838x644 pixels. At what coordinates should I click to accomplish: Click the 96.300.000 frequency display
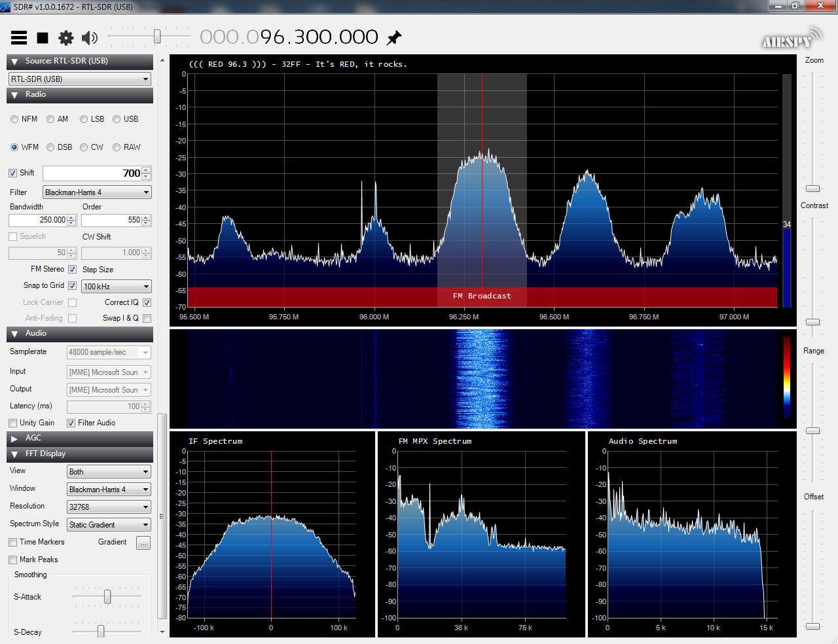289,37
